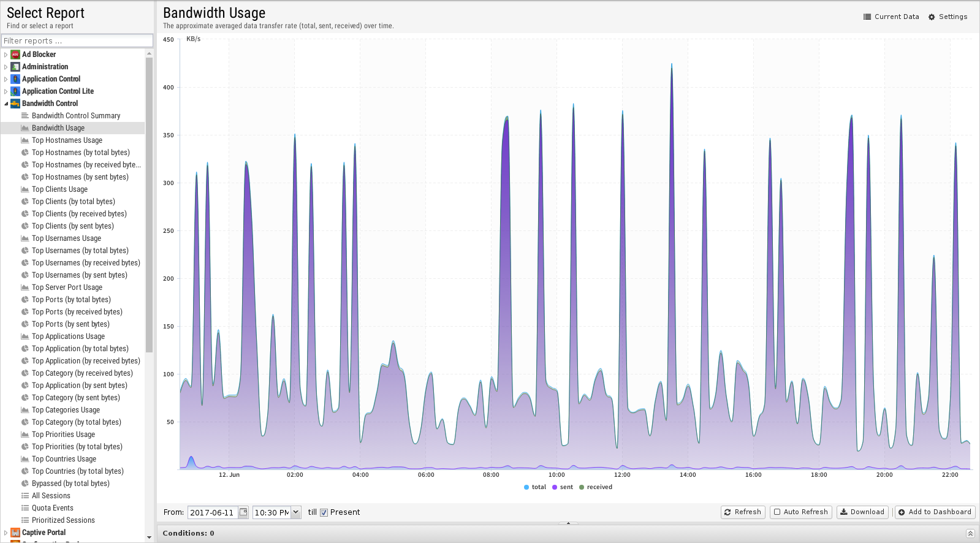Uncheck the Present checkbox
This screenshot has height=543, width=980.
click(x=324, y=512)
